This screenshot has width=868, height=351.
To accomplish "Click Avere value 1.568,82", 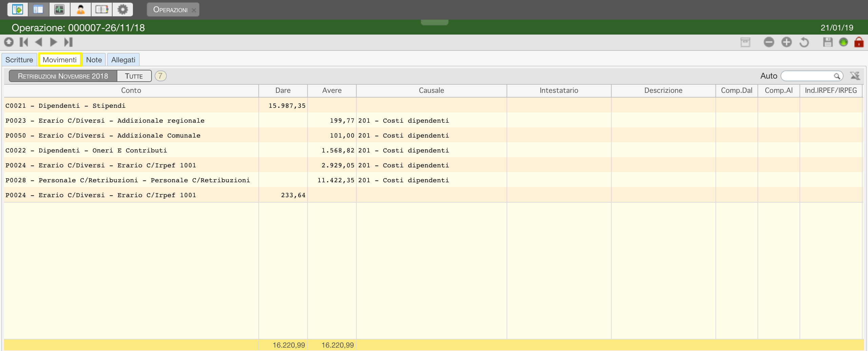I will pyautogui.click(x=338, y=150).
